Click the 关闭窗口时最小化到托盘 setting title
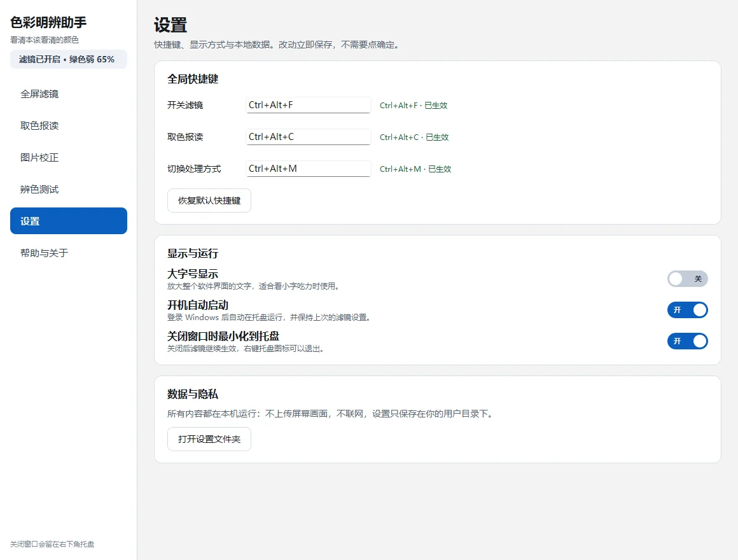 click(x=223, y=336)
